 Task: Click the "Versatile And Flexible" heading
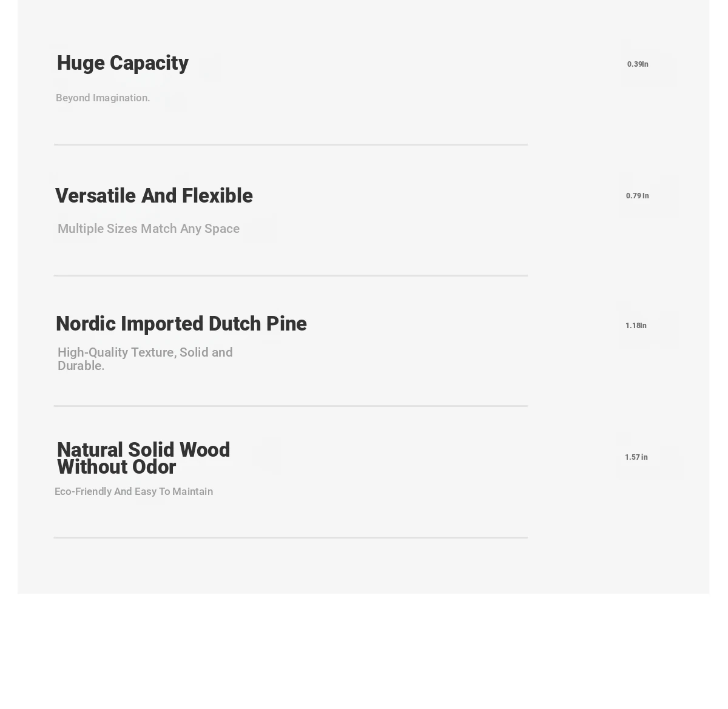[154, 196]
